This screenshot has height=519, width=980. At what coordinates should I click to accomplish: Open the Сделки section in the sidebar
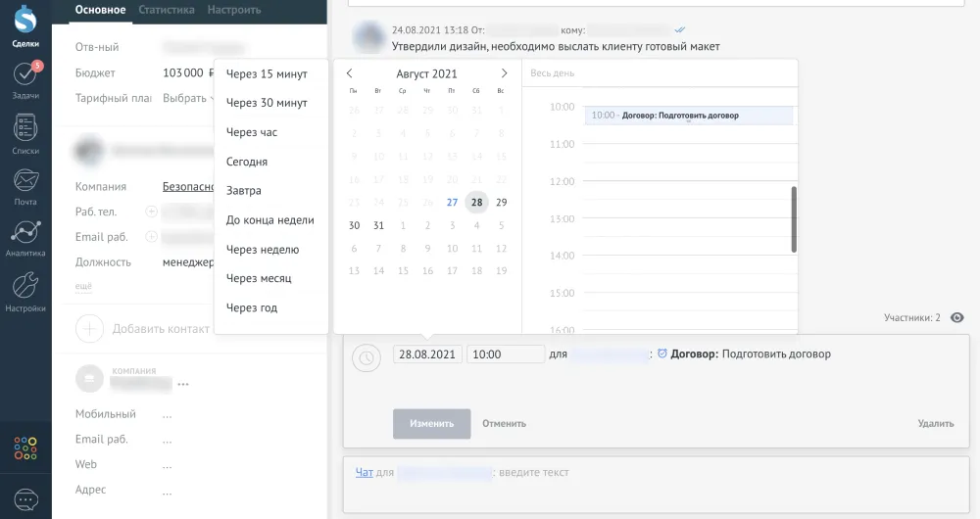(x=25, y=25)
